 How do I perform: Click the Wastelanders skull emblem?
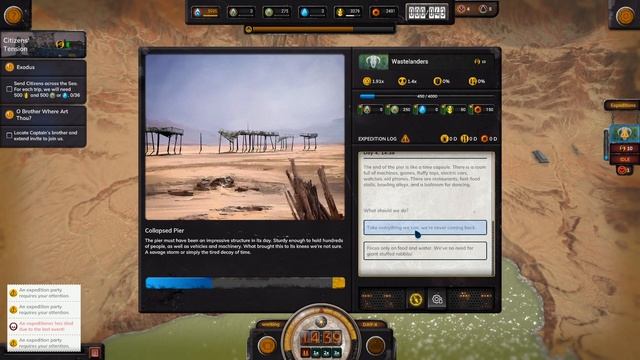[373, 62]
